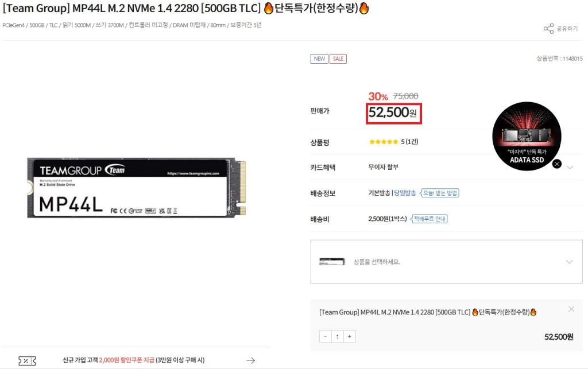Expand the 상품을 선택하세요 product dropdown
Screen dimensions: 588x369
click(446, 262)
